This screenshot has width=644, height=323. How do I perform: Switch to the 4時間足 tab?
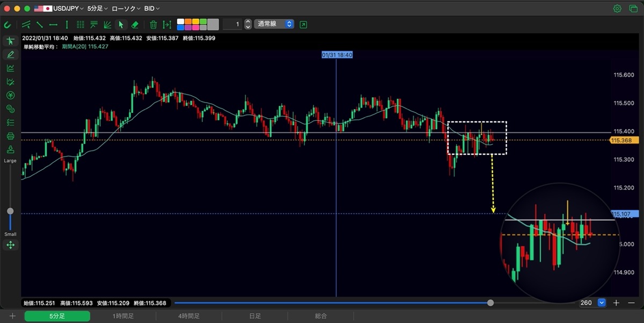[188, 316]
